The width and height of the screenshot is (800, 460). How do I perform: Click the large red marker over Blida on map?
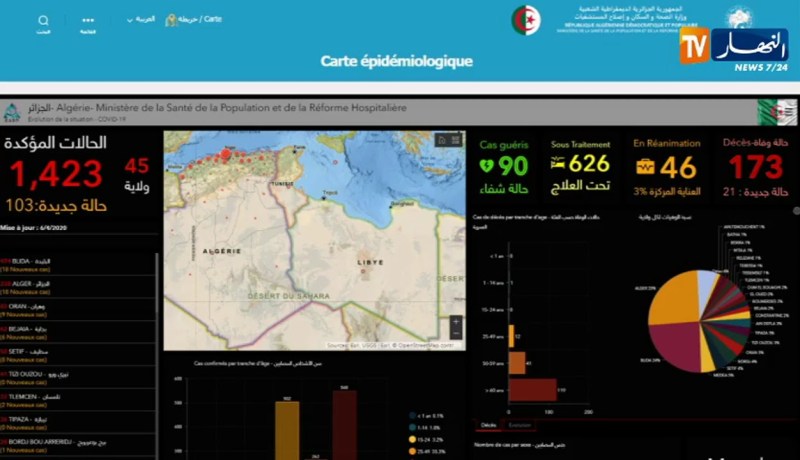click(x=226, y=154)
